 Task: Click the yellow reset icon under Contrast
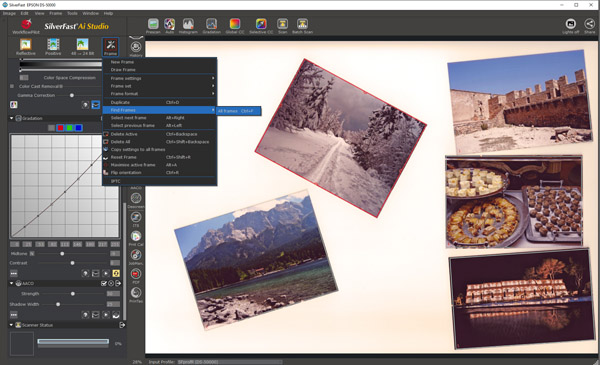116,273
